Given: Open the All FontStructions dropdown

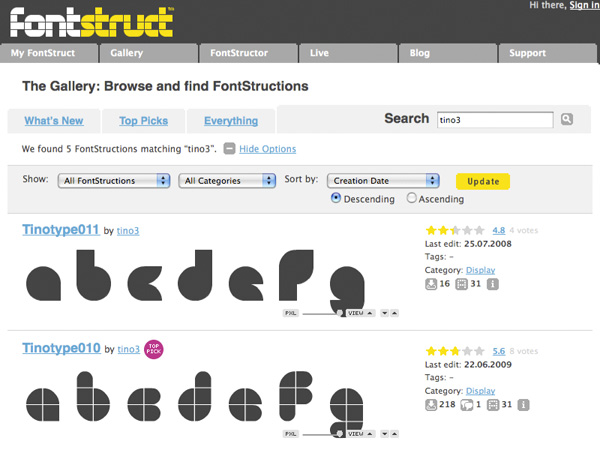Looking at the screenshot, I should (114, 181).
